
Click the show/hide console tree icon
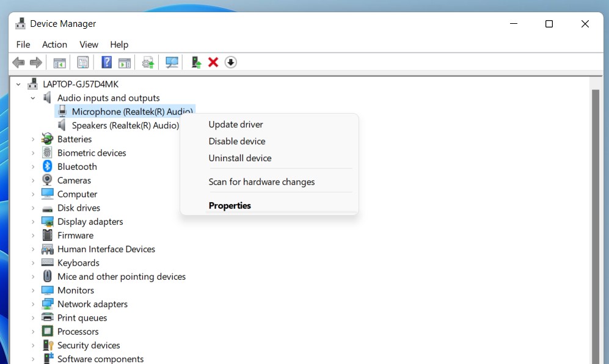point(59,62)
